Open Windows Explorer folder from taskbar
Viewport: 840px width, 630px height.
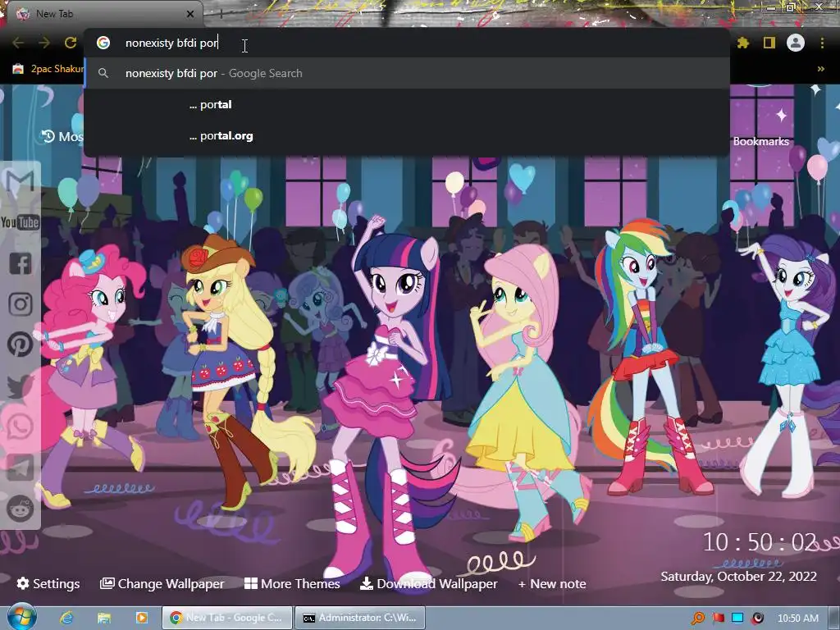point(104,618)
